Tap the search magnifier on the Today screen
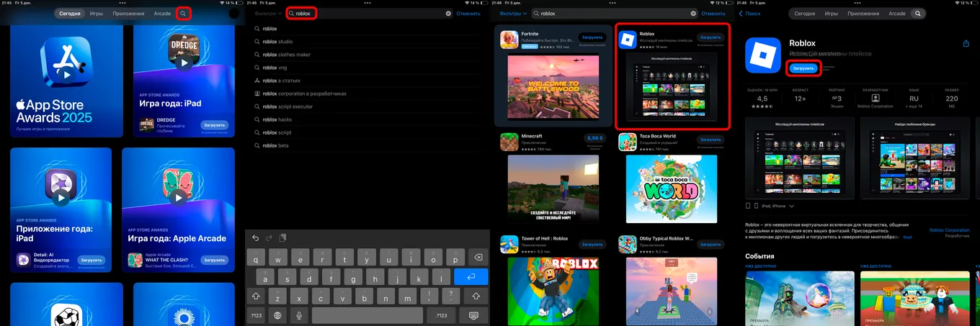The width and height of the screenshot is (980, 326). click(184, 14)
